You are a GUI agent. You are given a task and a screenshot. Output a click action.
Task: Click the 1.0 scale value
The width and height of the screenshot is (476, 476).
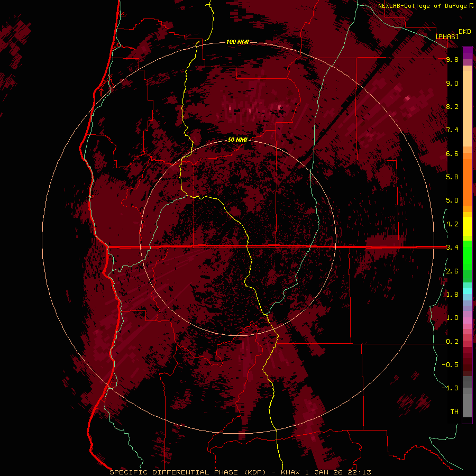pyautogui.click(x=452, y=318)
